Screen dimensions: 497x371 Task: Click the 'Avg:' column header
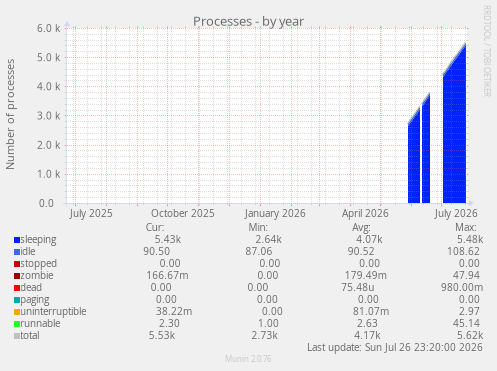coord(361,227)
